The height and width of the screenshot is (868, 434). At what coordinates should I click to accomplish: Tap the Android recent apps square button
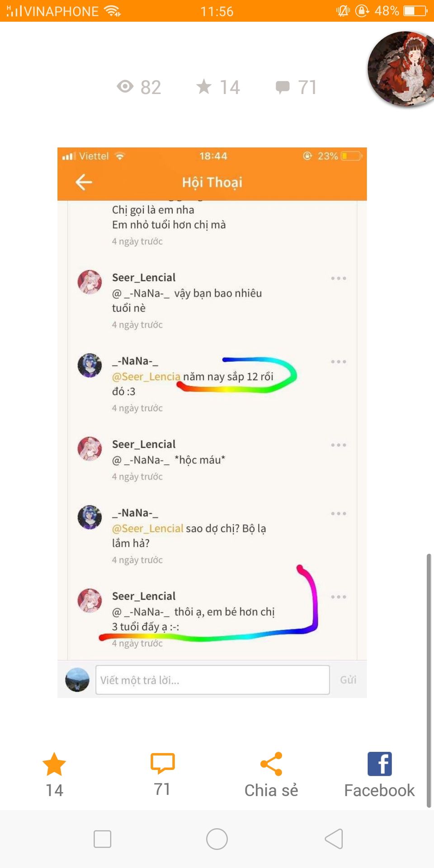[x=102, y=839]
